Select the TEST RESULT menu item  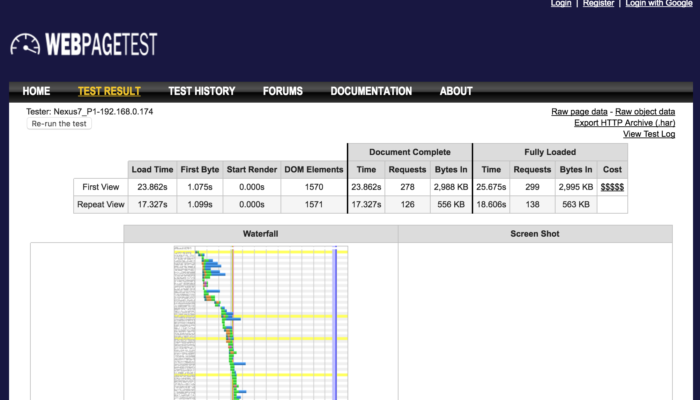tap(109, 91)
